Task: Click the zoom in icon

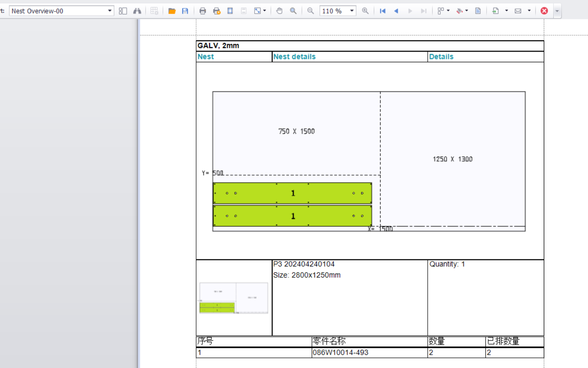Action: click(x=365, y=11)
